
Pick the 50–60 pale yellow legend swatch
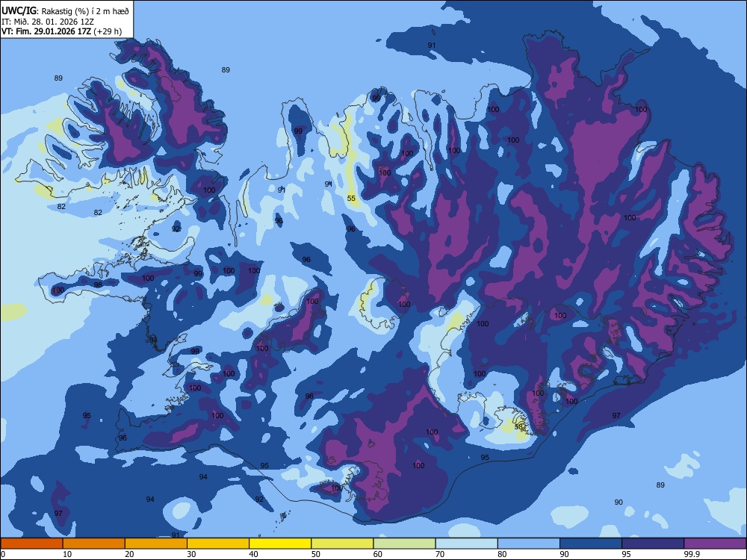point(342,544)
